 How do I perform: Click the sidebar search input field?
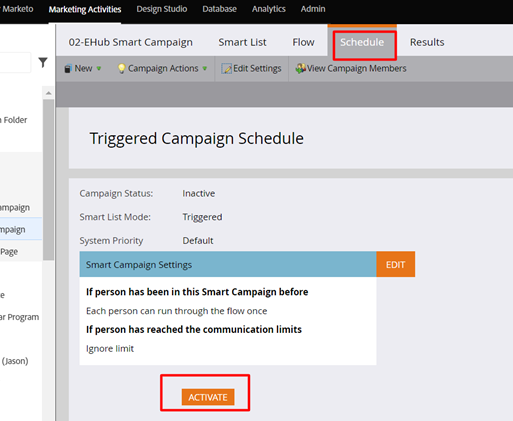(15, 62)
